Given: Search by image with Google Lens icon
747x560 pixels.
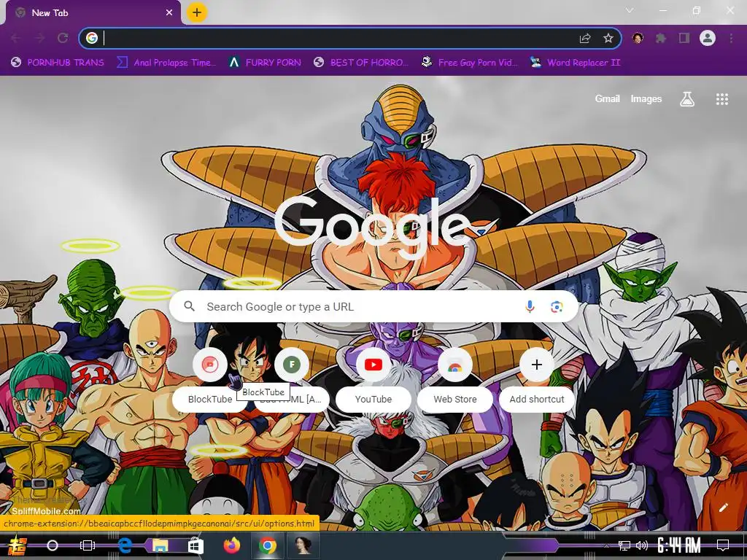Looking at the screenshot, I should tap(557, 307).
